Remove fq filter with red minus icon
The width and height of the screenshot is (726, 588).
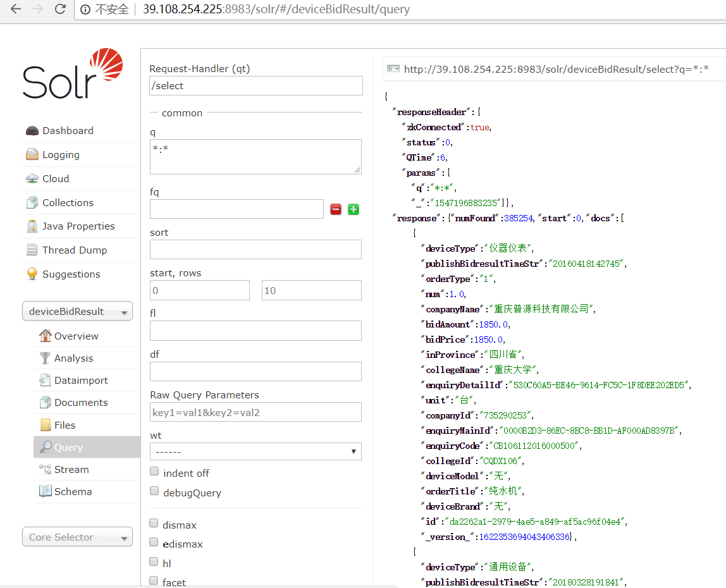point(336,209)
